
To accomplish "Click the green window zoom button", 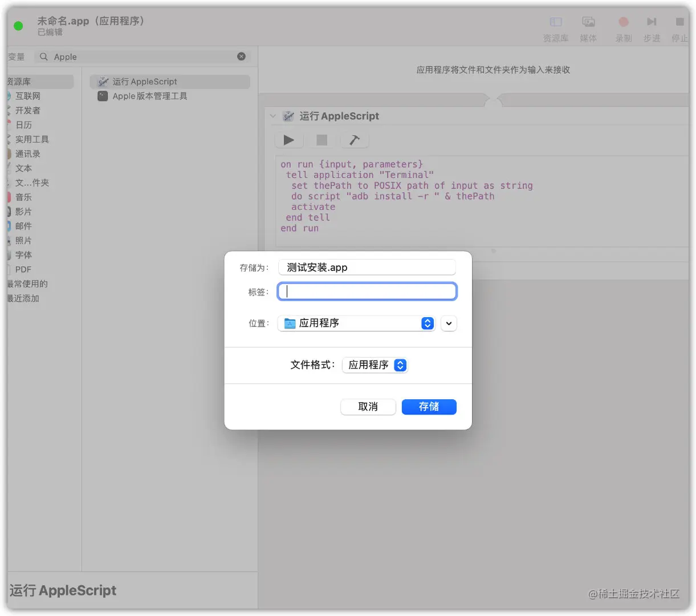I will coord(18,26).
